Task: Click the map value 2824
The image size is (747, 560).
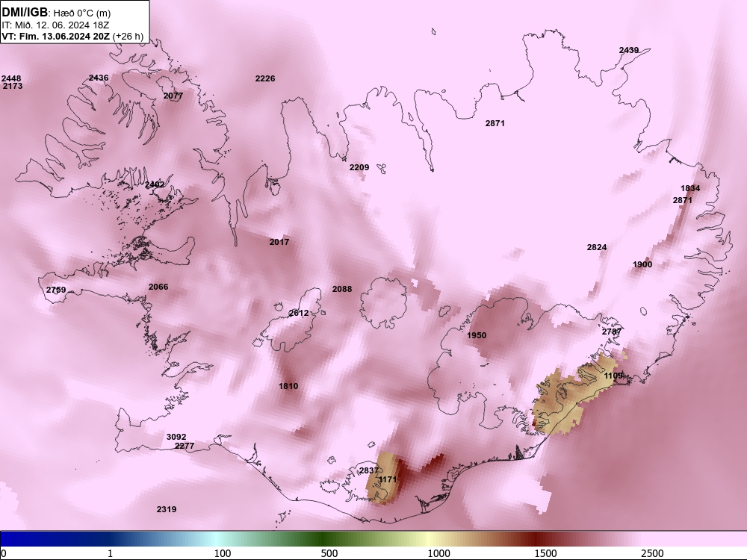Action: pos(597,247)
